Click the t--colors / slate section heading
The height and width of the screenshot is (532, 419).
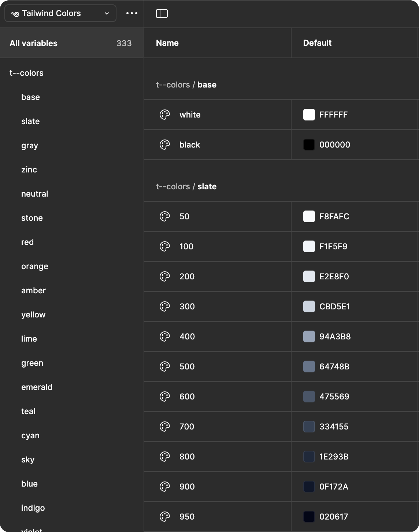tap(186, 186)
